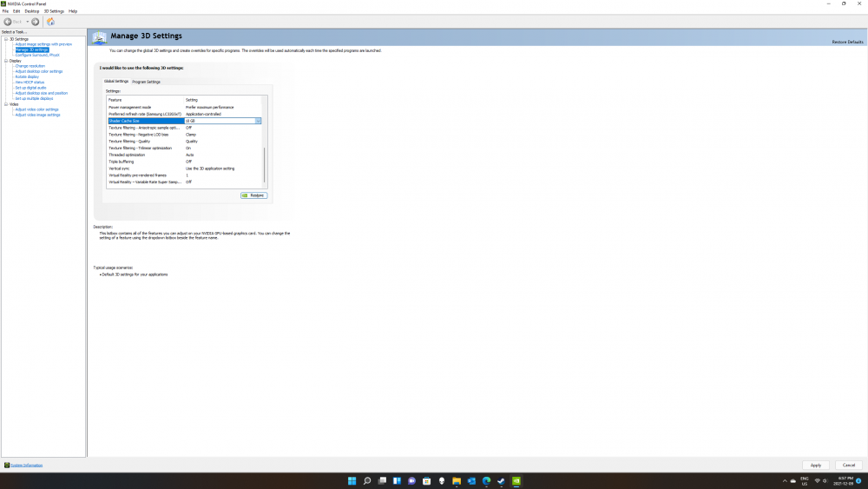Click the Restore button below settings list
The image size is (868, 489).
pyautogui.click(x=254, y=195)
